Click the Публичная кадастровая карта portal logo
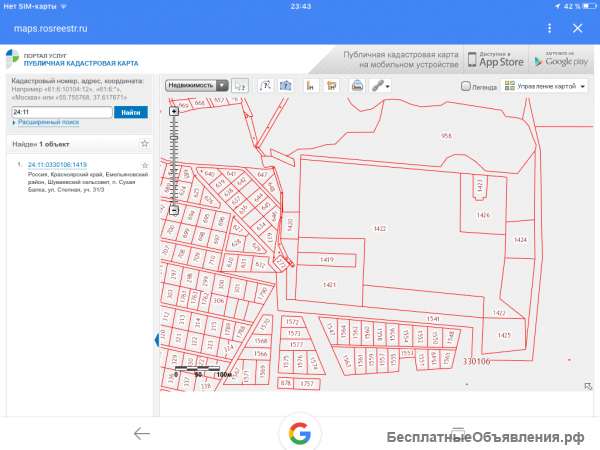 (x=72, y=59)
